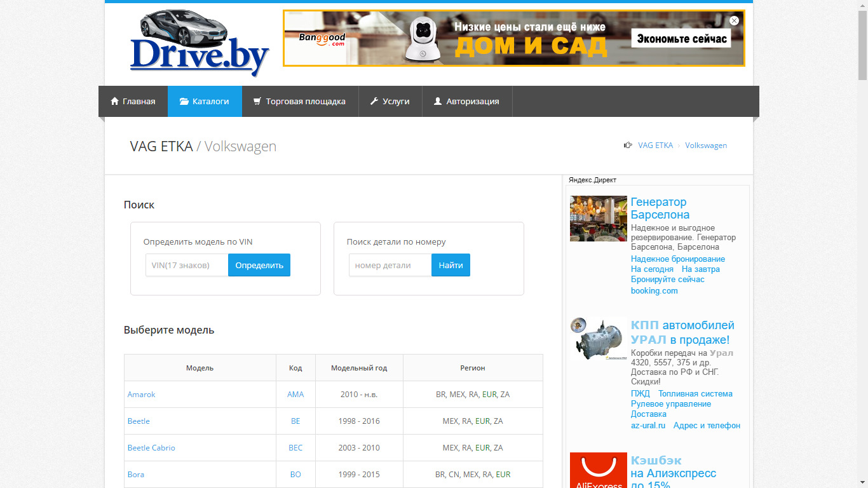Open the Главная menu item
868x488 pixels.
pyautogui.click(x=133, y=101)
